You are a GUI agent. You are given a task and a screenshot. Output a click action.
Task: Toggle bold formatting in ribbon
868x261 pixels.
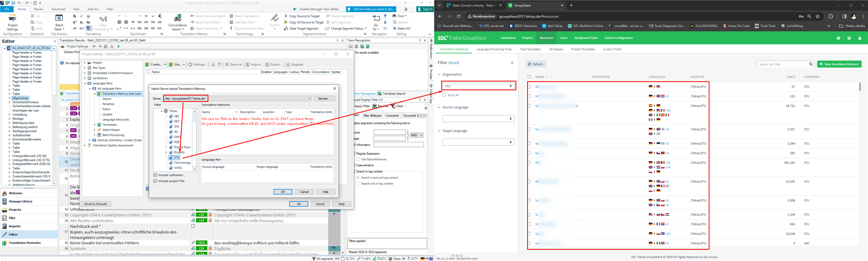click(x=74, y=16)
